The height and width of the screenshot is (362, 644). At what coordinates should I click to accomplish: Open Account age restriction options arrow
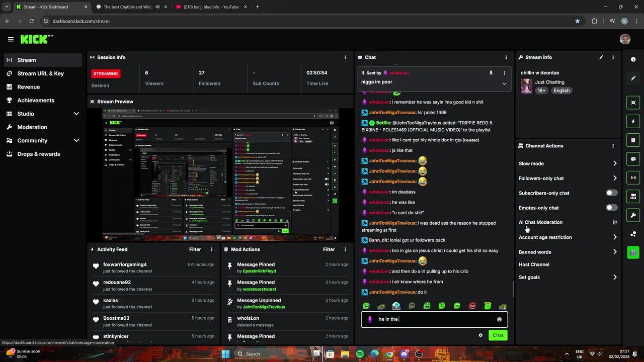tap(615, 237)
